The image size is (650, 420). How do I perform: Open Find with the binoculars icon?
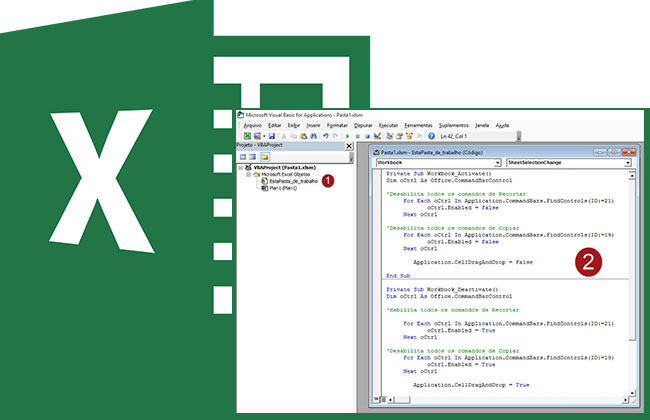313,136
